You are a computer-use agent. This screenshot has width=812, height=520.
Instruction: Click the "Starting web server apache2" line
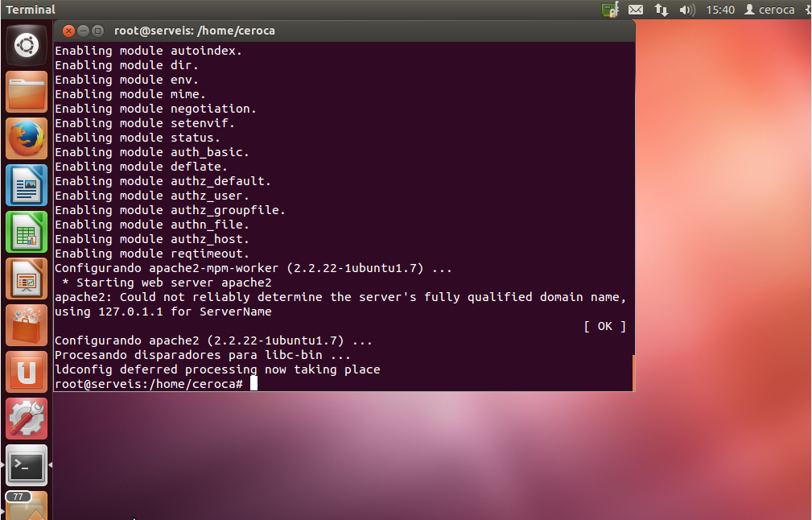(x=167, y=283)
